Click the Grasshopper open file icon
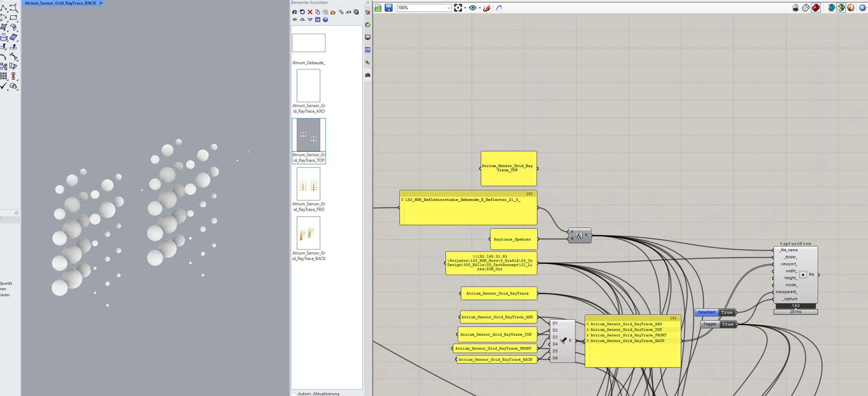Screen dimensions: 868x396 pos(378,8)
